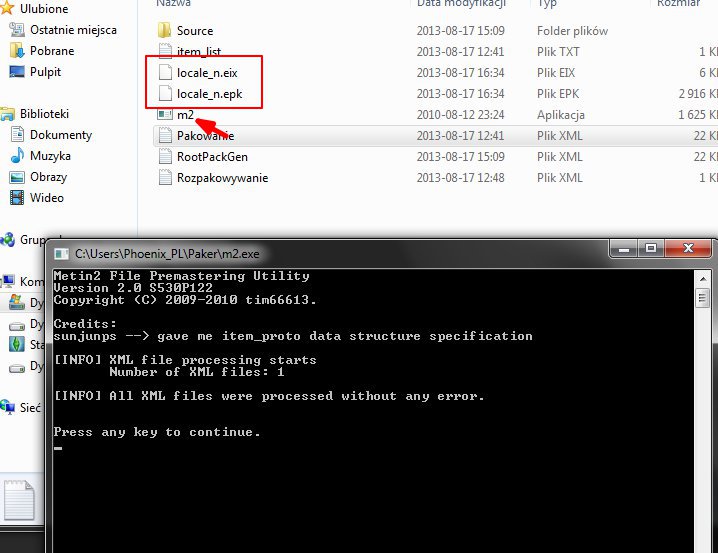Select Dokumenty in Biblioteki
Viewport: 718px width, 553px height.
pos(61,135)
